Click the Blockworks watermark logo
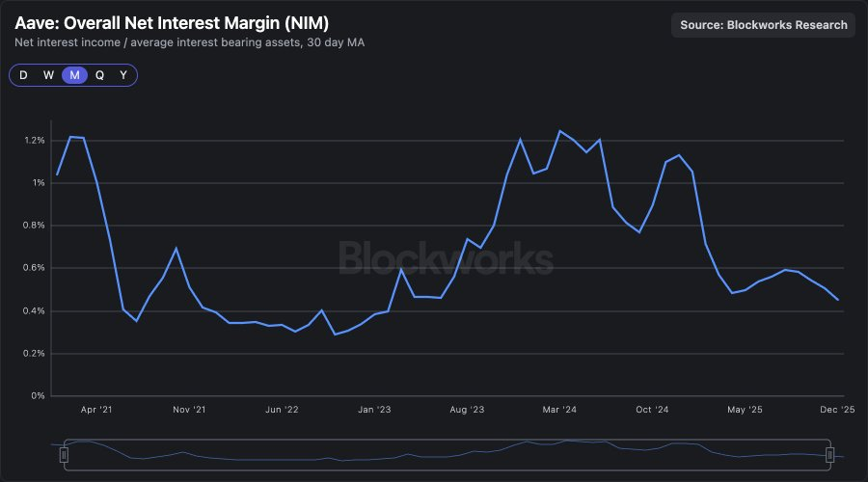Viewport: 868px width, 482px height. click(x=446, y=258)
